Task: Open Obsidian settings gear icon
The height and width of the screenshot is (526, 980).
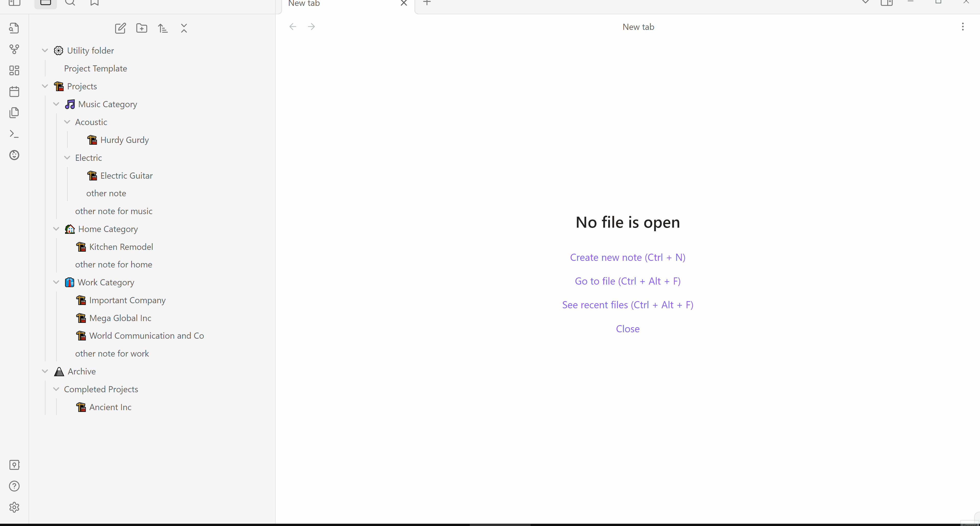Action: pyautogui.click(x=14, y=507)
